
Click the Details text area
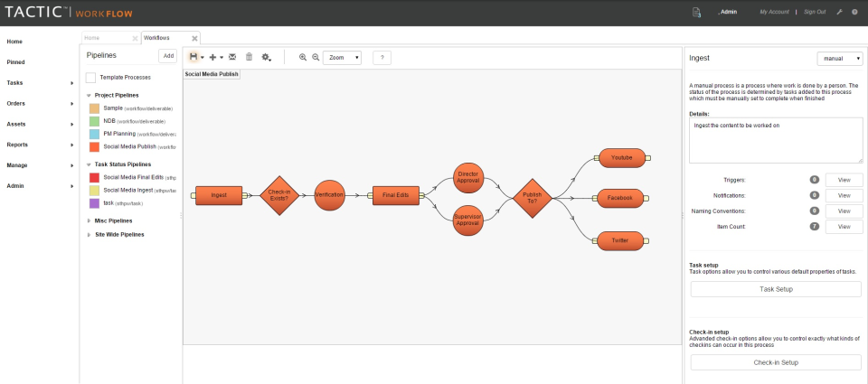click(775, 140)
